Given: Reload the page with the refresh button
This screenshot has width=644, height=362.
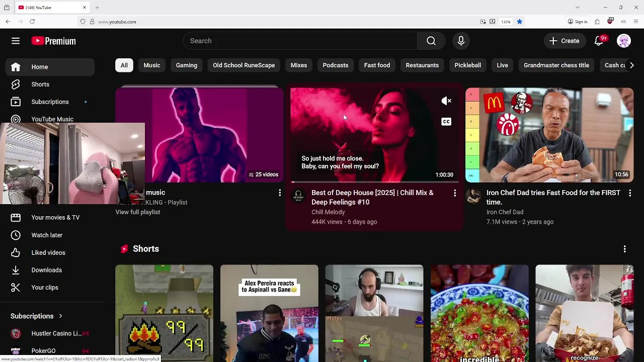Looking at the screenshot, I should click(x=32, y=22).
